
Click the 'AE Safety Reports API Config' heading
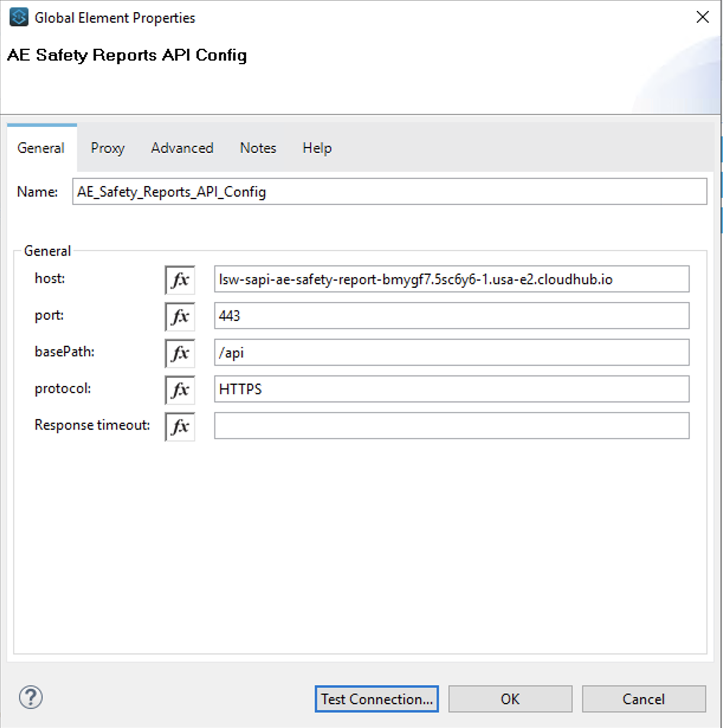(x=127, y=55)
